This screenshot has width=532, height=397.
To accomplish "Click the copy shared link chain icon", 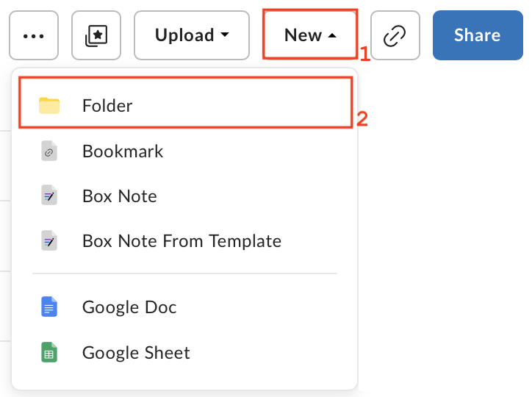I will point(395,35).
